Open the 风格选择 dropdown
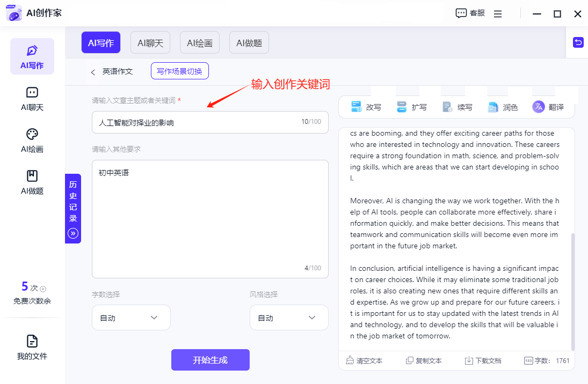 tap(289, 317)
